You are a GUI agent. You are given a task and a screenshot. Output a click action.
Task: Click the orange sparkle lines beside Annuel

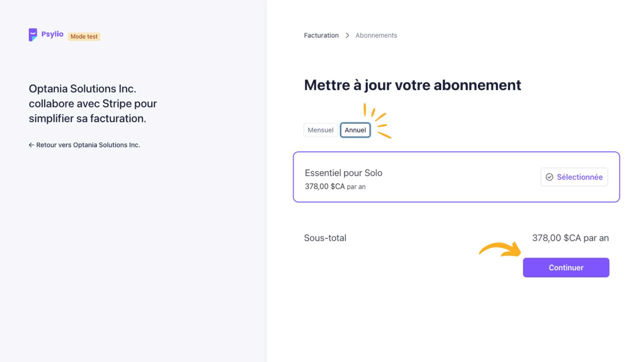[378, 121]
